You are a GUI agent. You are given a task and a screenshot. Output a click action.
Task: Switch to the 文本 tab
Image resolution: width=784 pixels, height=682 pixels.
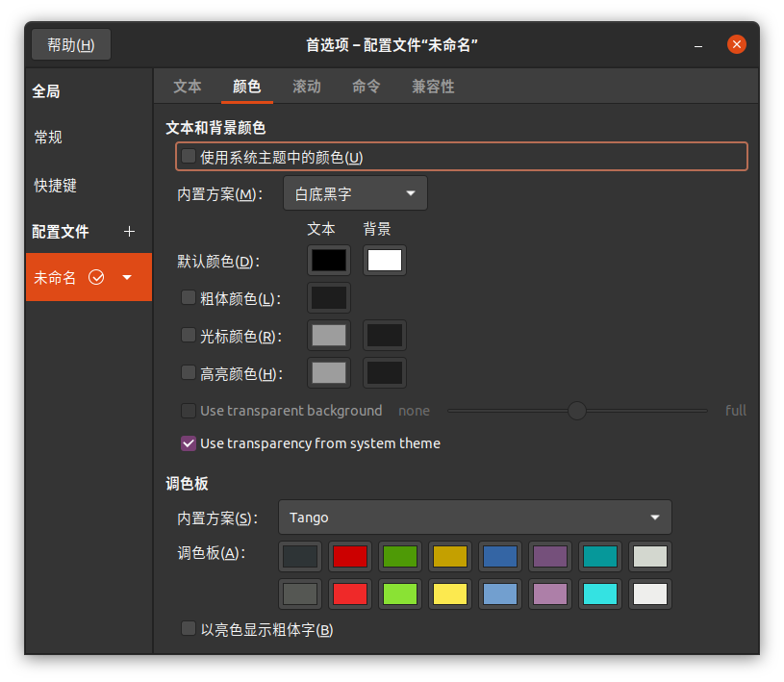point(187,87)
